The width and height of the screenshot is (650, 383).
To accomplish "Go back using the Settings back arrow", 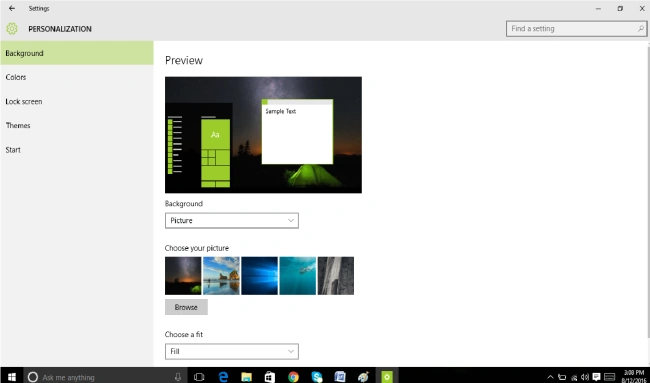I will pyautogui.click(x=12, y=8).
